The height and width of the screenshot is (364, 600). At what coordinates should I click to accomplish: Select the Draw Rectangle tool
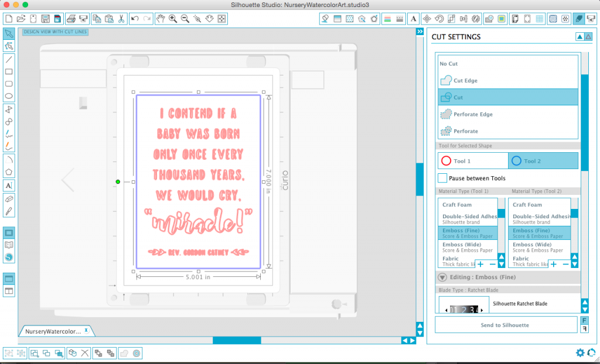(x=9, y=71)
